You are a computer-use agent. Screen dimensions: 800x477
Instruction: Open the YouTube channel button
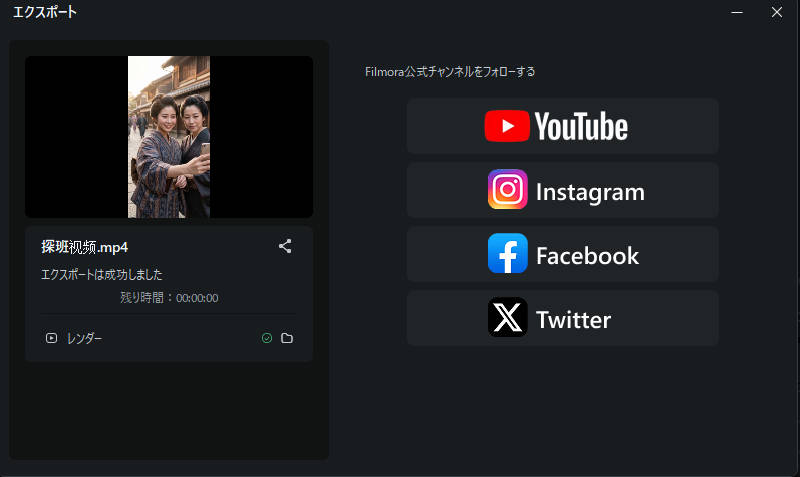pos(562,126)
